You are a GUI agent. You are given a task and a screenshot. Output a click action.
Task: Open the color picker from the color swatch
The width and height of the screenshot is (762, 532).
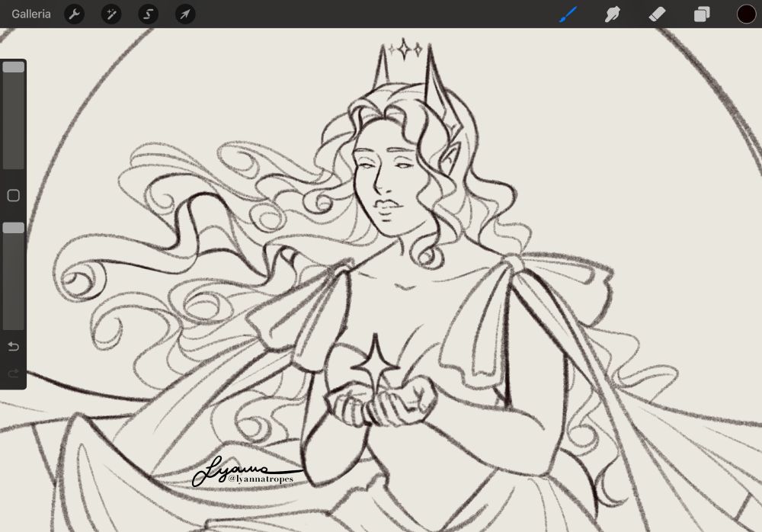click(x=745, y=14)
